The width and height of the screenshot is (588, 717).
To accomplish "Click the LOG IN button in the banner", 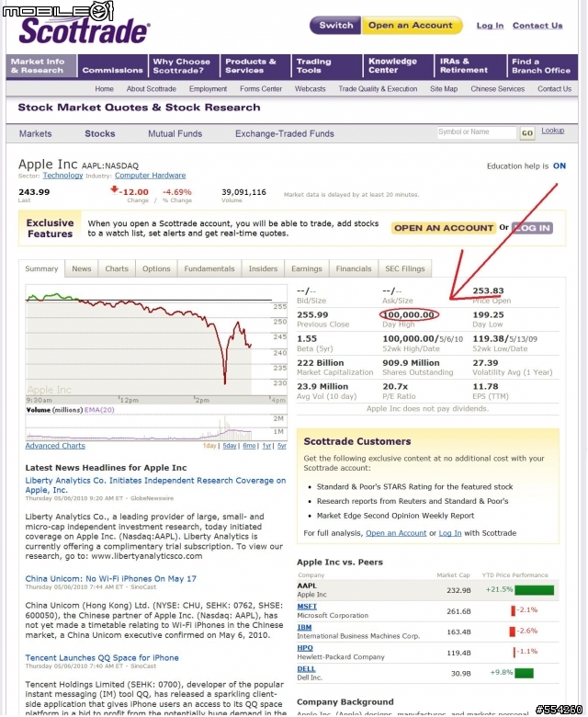I will (x=532, y=228).
